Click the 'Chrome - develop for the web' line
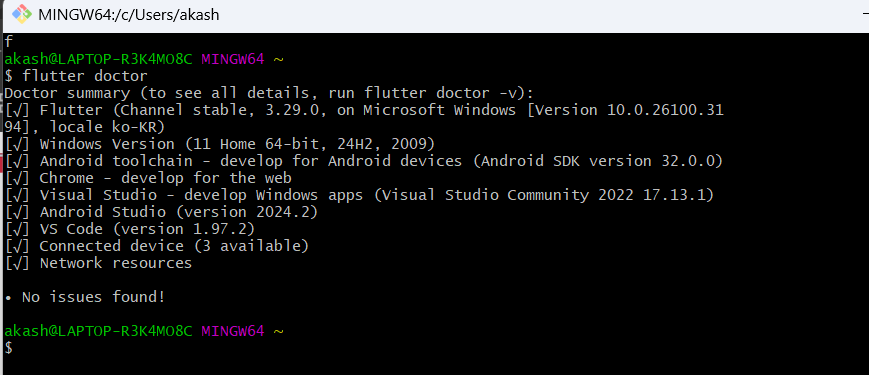Screen dimensions: 869x375 click(x=148, y=178)
